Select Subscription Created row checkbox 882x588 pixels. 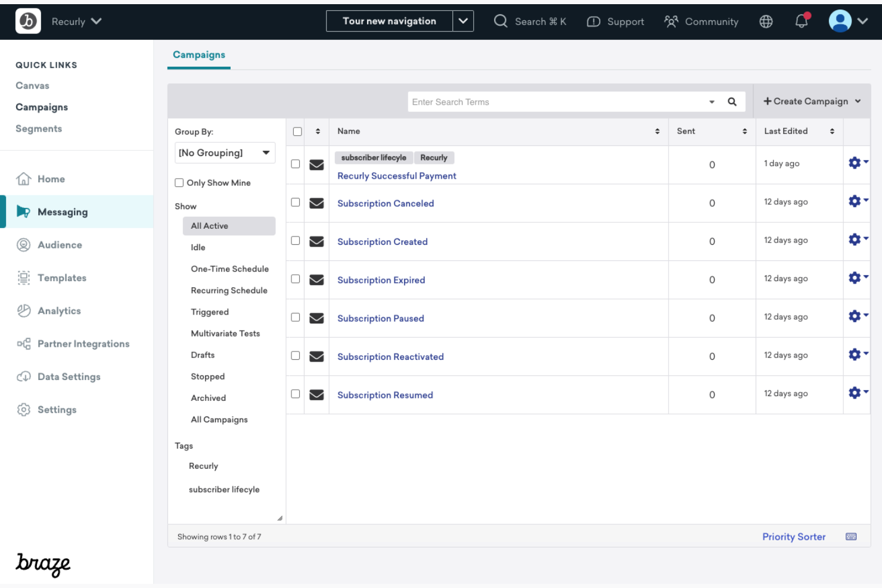pos(295,241)
